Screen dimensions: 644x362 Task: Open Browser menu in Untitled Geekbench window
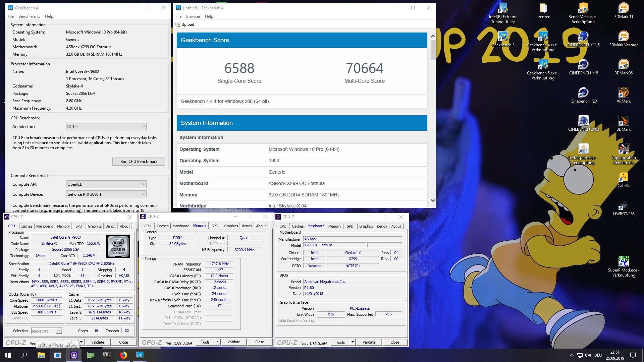(x=193, y=16)
